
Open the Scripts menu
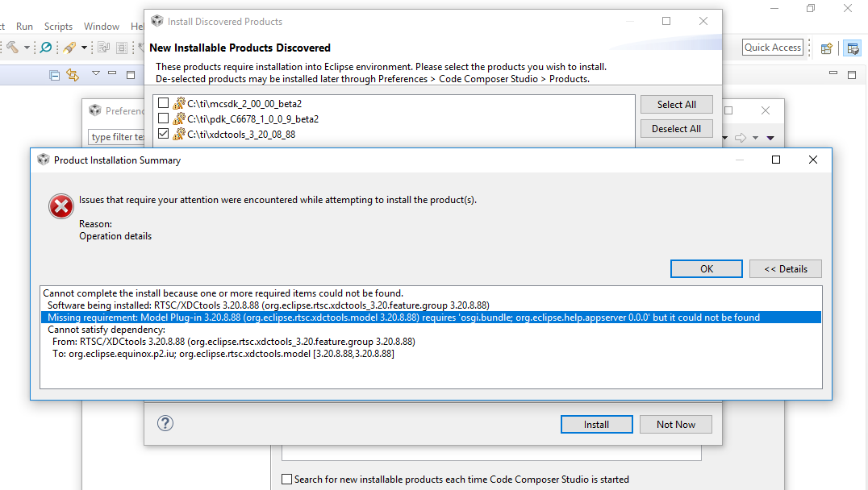(x=58, y=27)
